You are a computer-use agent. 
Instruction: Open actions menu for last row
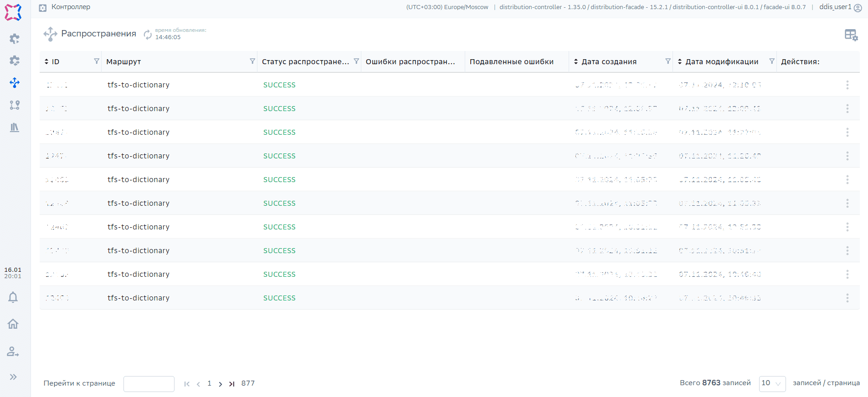[x=847, y=298]
